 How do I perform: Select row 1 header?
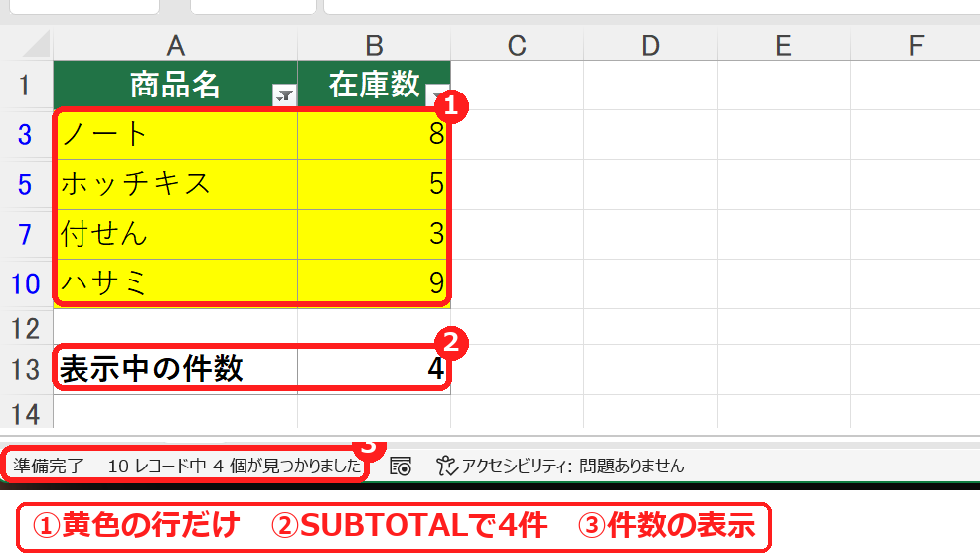point(25,86)
